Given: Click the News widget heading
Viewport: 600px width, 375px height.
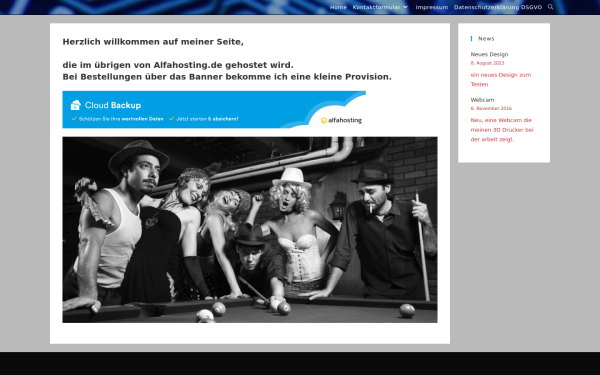Looking at the screenshot, I should (486, 39).
